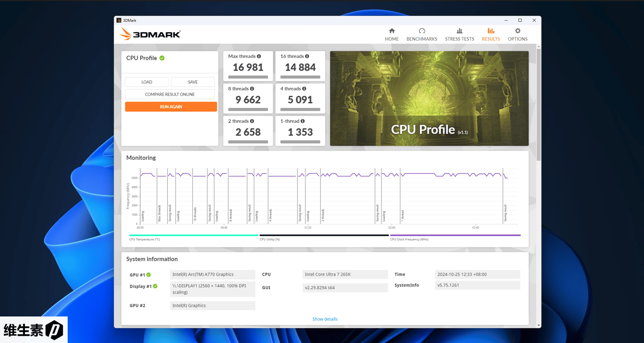644x343 pixels.
Task: Switch to the Stress Tests tab
Action: [x=459, y=34]
